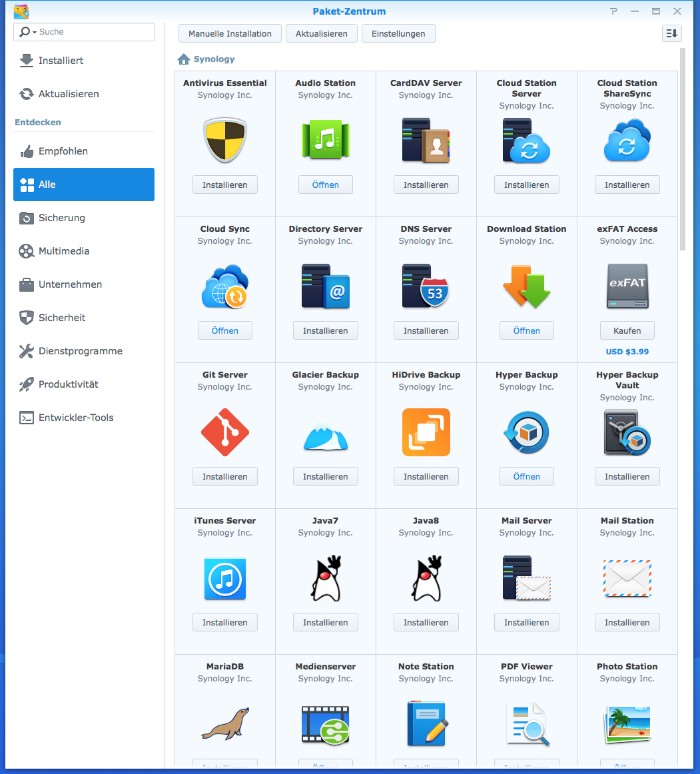Image resolution: width=700 pixels, height=774 pixels.
Task: Open the Cloud Sync package icon
Action: (x=225, y=286)
